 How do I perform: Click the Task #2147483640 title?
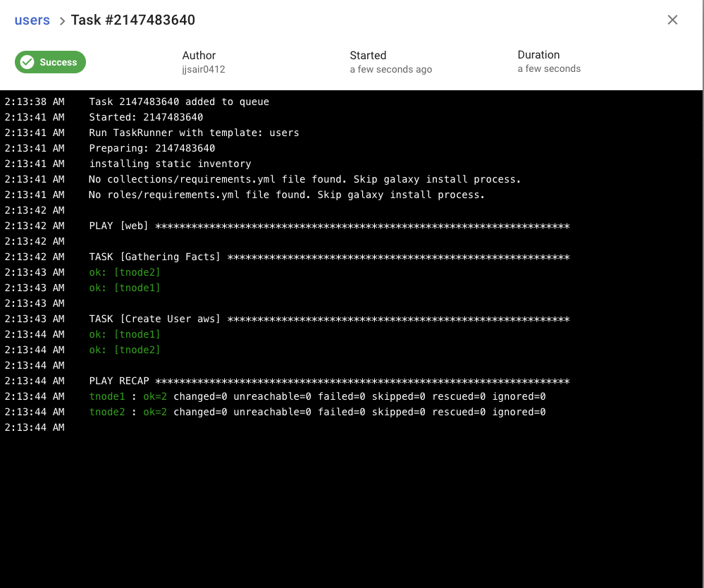tap(133, 20)
